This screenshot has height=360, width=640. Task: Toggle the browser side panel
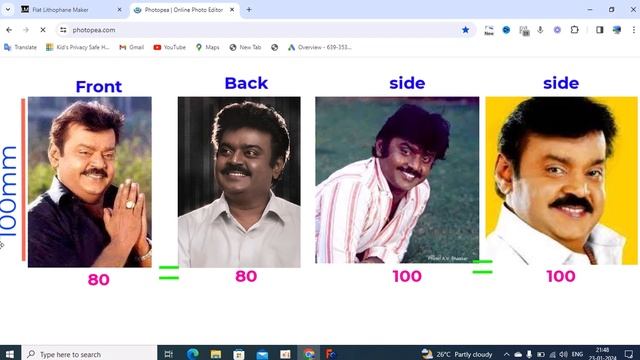tap(600, 30)
